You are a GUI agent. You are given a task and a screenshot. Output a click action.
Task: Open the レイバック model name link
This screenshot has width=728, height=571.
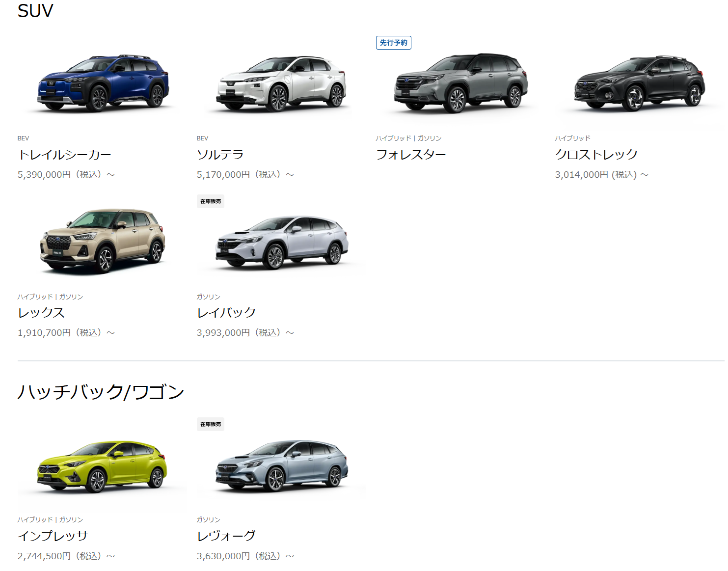coord(226,313)
